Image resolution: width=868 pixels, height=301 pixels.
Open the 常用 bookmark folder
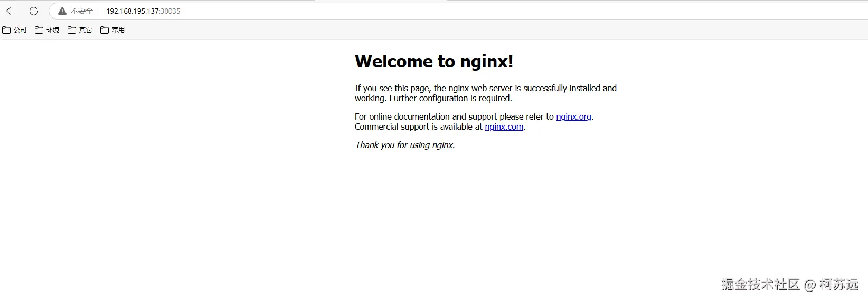pyautogui.click(x=112, y=30)
